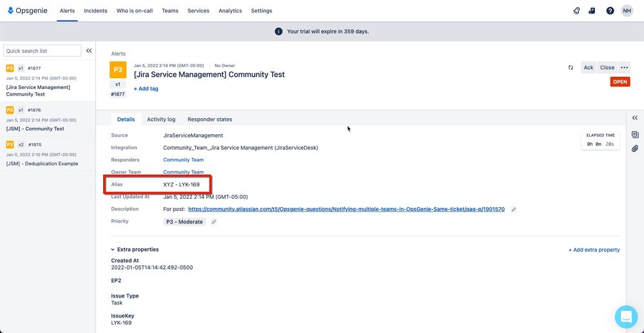Open the NH user avatar menu
This screenshot has width=644, height=333.
pos(627,11)
